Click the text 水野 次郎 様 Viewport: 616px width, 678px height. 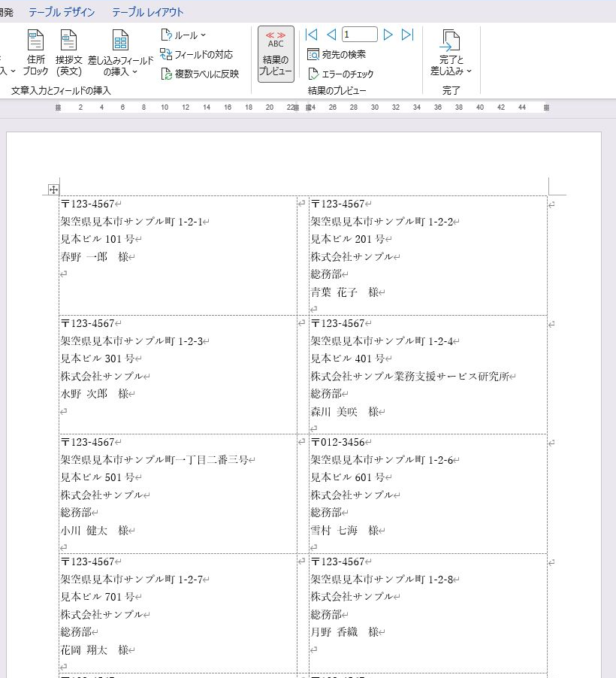[x=95, y=394]
